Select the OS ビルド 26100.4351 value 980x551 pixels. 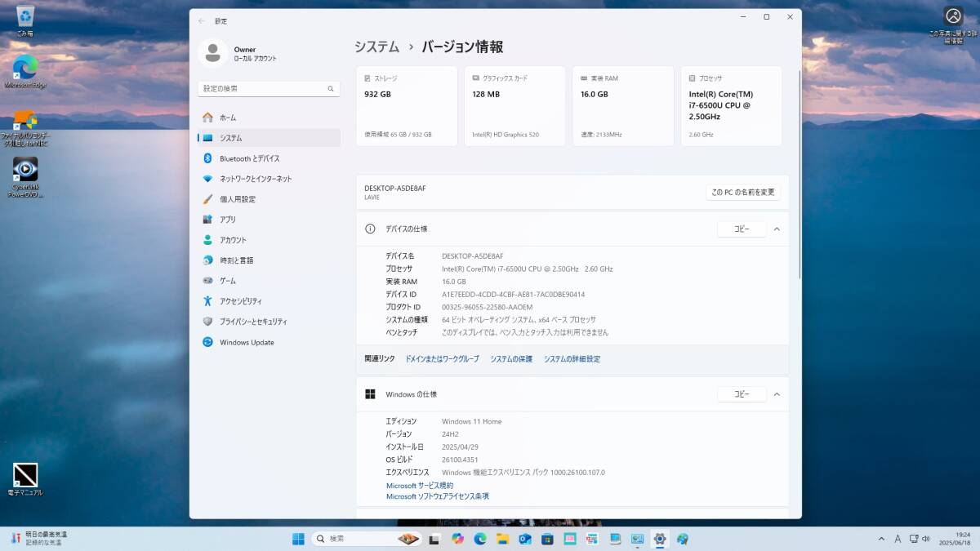(460, 460)
